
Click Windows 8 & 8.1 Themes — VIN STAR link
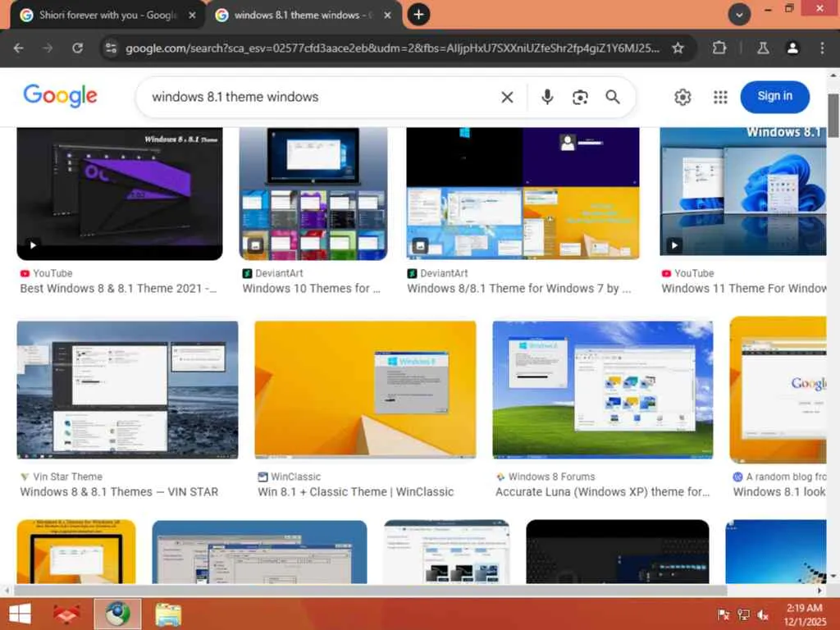point(119,492)
